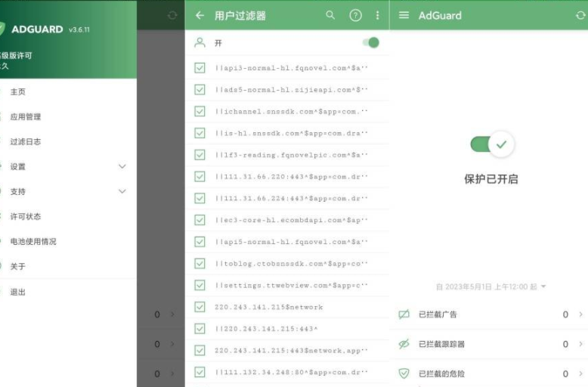Click the 220.243.141.215$network rule text
The height and width of the screenshot is (387, 588).
(268, 308)
